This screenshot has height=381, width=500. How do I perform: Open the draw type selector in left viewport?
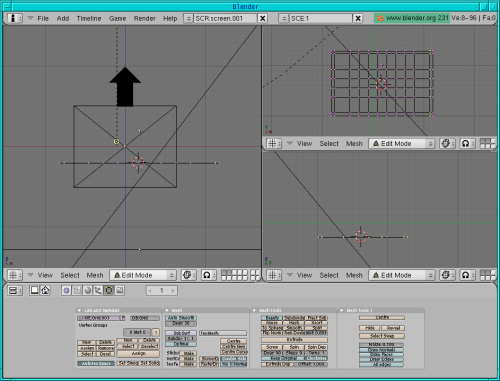[x=189, y=275]
